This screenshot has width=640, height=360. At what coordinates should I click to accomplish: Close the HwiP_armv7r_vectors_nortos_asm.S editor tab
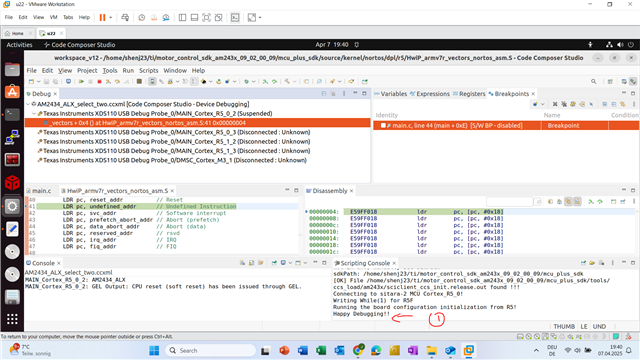172,191
